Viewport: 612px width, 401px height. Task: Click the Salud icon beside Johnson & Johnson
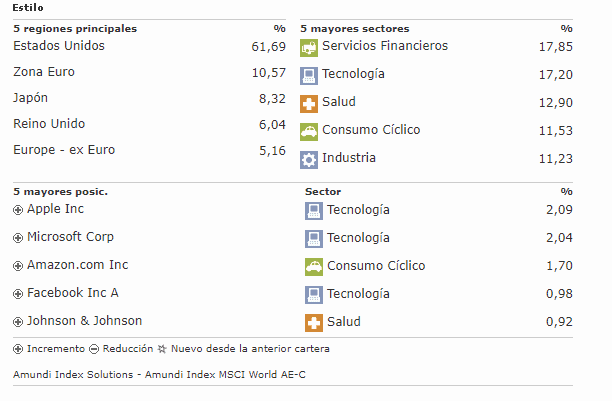coord(313,322)
